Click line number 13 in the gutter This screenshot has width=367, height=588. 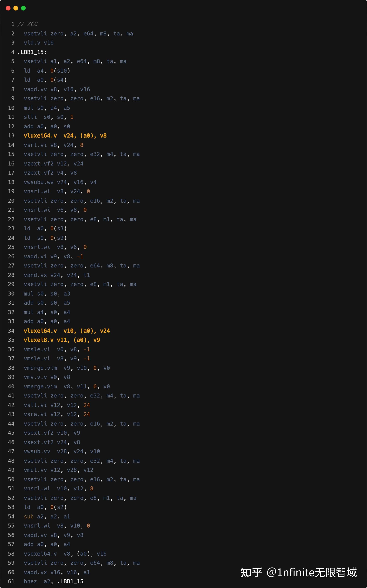point(11,136)
